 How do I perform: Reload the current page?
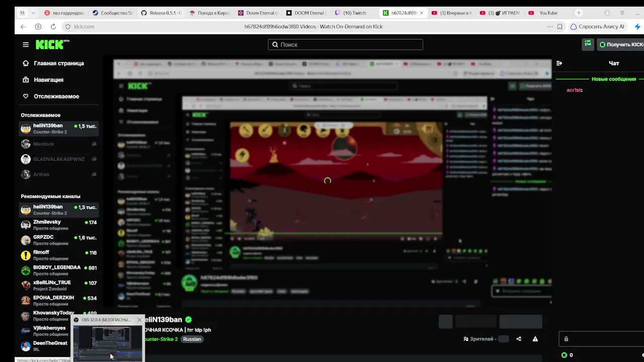(x=53, y=27)
